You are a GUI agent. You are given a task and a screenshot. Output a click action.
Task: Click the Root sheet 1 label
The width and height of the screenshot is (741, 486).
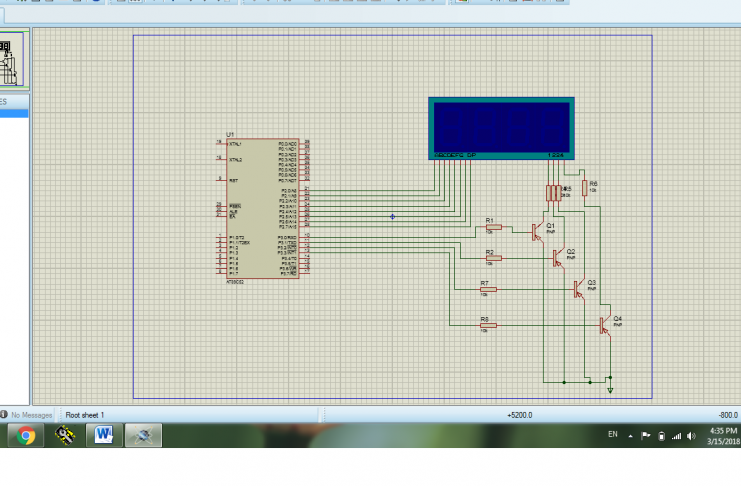(x=85, y=415)
